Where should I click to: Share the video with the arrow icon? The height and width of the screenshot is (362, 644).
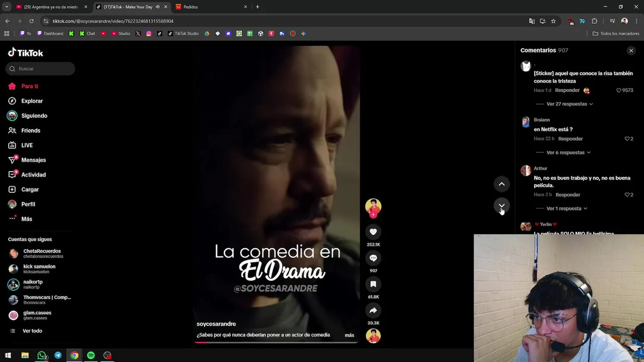tap(373, 310)
